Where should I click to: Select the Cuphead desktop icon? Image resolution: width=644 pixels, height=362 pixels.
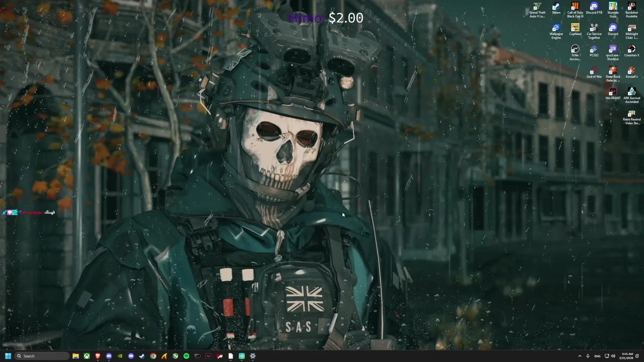point(575,30)
